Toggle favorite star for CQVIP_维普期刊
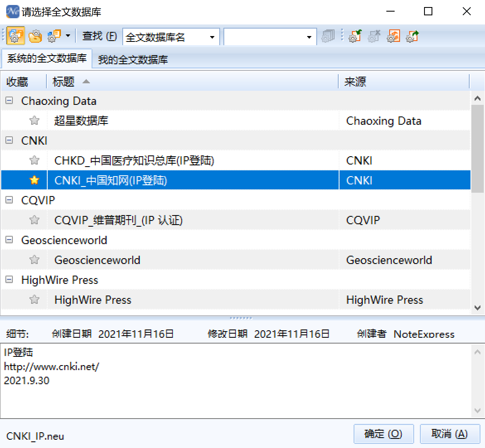This screenshot has height=448, width=485. (34, 220)
